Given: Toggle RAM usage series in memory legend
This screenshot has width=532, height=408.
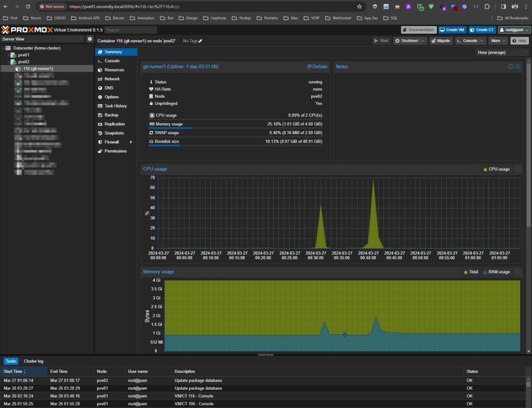Looking at the screenshot, I should tap(497, 272).
